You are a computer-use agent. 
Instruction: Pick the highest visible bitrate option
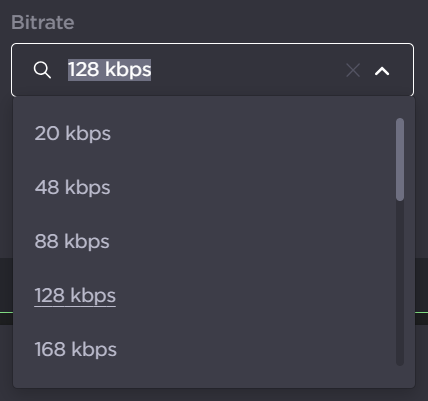coord(214,349)
